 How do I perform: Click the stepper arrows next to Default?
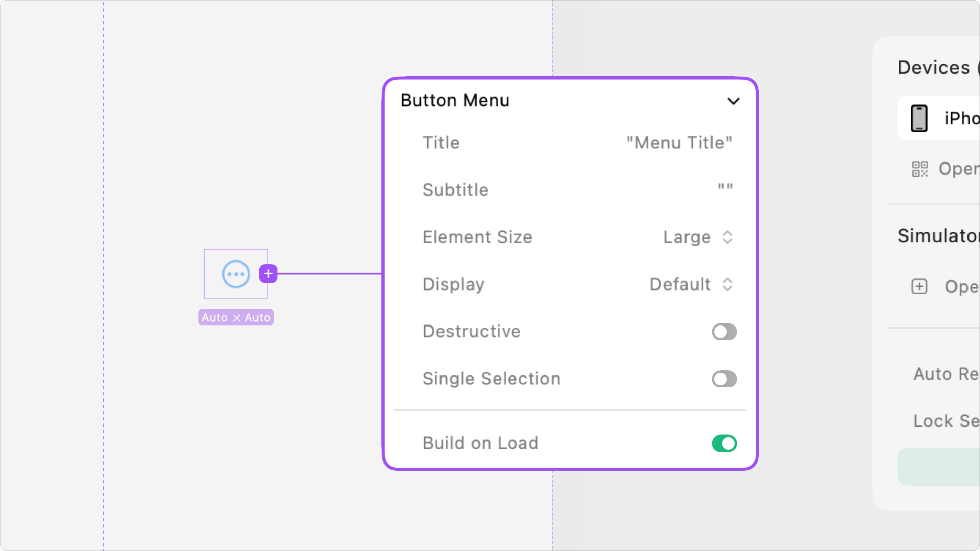[x=728, y=284]
